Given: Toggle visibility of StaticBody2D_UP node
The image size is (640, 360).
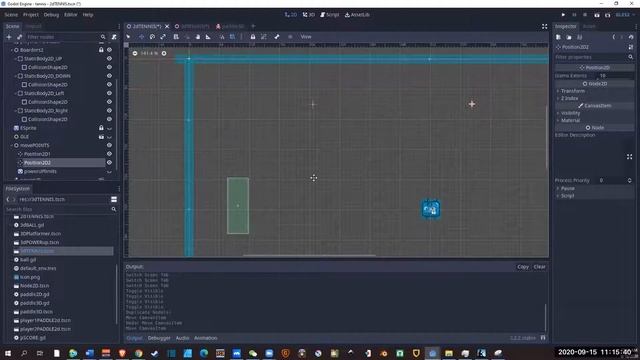Looking at the screenshot, I should click(109, 58).
